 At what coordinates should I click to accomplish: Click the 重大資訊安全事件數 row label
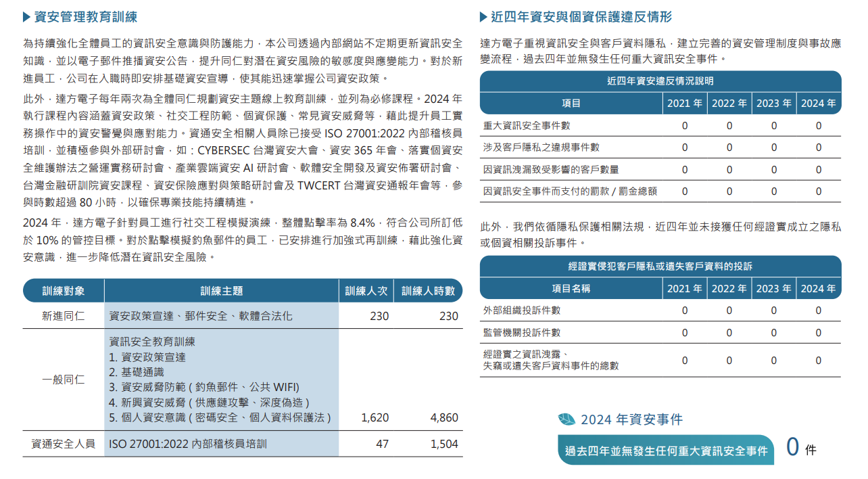pyautogui.click(x=527, y=125)
